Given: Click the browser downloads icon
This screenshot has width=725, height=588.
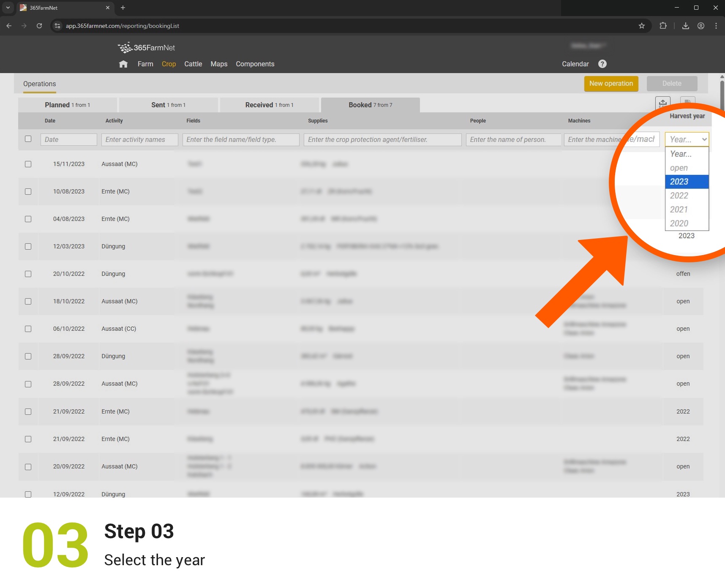Looking at the screenshot, I should tap(686, 26).
